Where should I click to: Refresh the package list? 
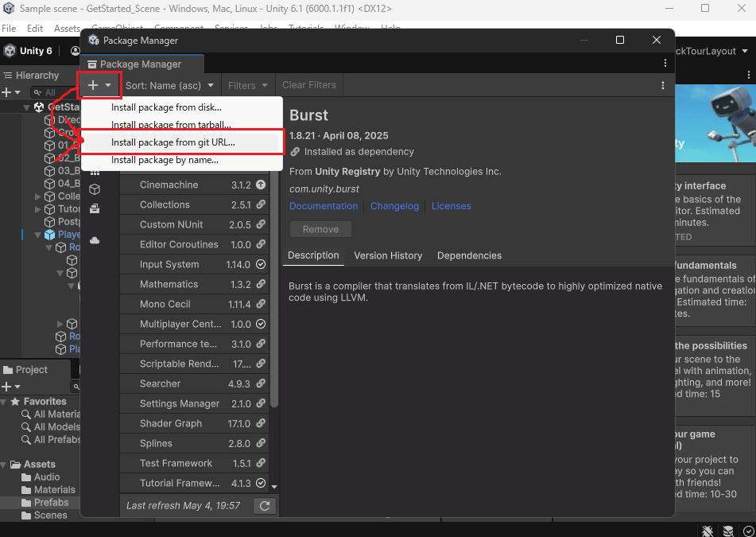265,506
